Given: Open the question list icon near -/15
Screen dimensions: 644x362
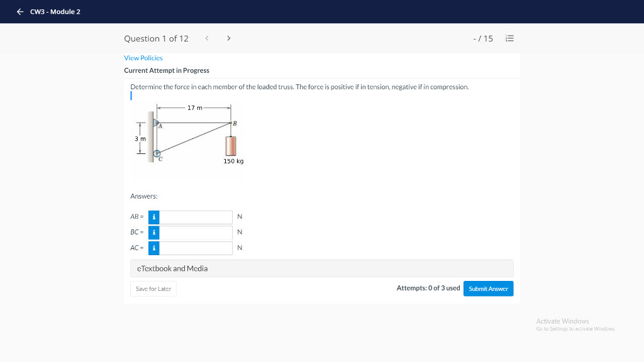Looking at the screenshot, I should click(509, 38).
